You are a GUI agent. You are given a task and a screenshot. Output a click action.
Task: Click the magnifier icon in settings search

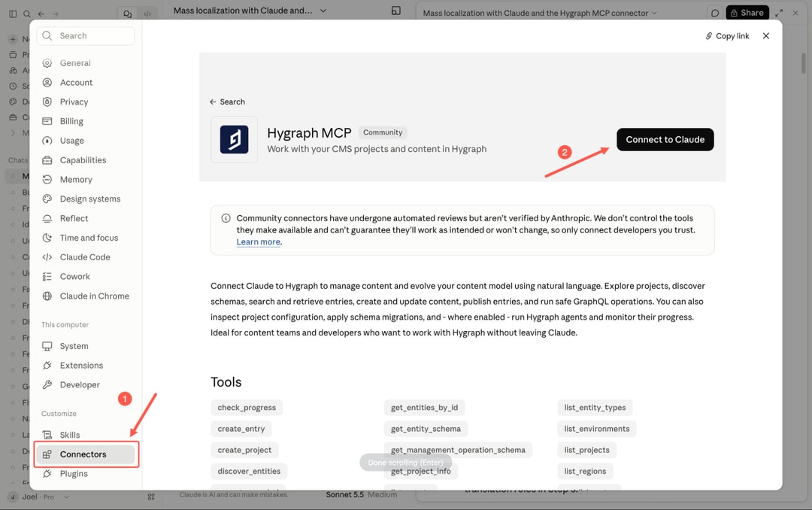(x=47, y=36)
